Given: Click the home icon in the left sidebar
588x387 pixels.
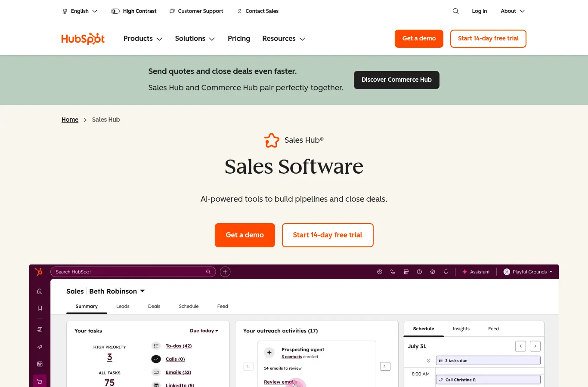Looking at the screenshot, I should [x=40, y=291].
